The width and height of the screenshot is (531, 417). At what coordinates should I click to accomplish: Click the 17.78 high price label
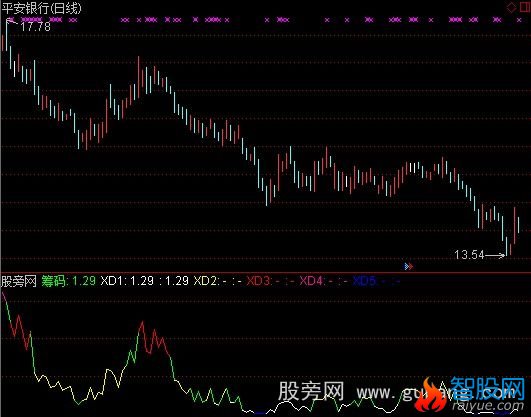point(36,26)
